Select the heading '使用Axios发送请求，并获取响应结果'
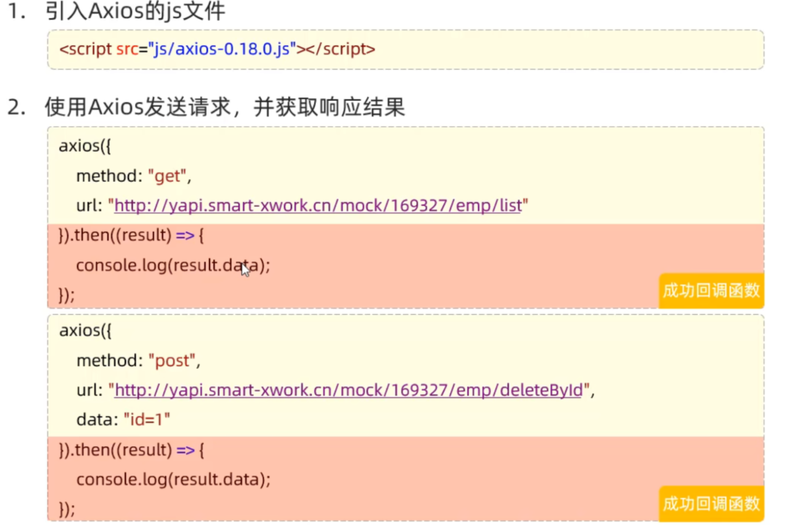This screenshot has height=532, width=789. pos(225,107)
